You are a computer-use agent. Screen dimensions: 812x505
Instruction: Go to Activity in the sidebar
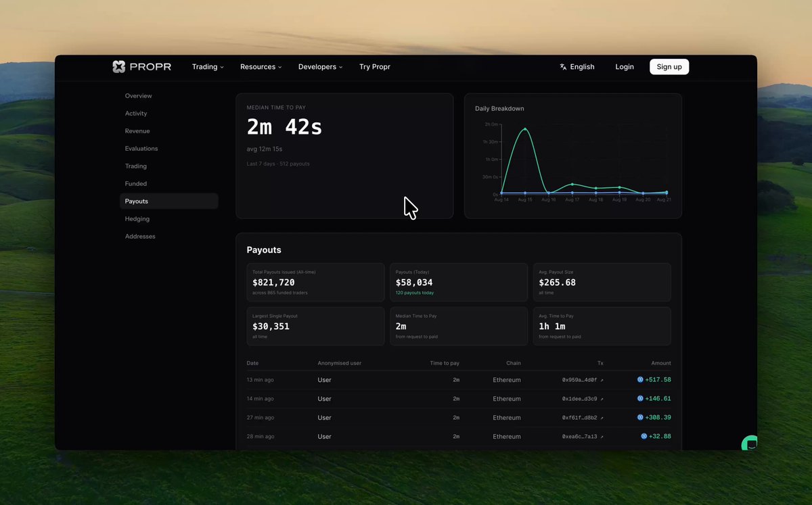pos(169,114)
